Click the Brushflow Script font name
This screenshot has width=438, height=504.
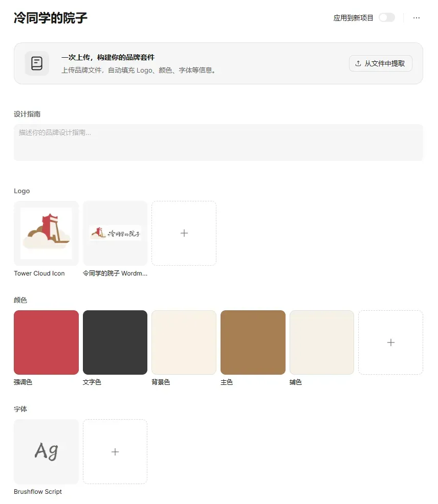coord(38,491)
